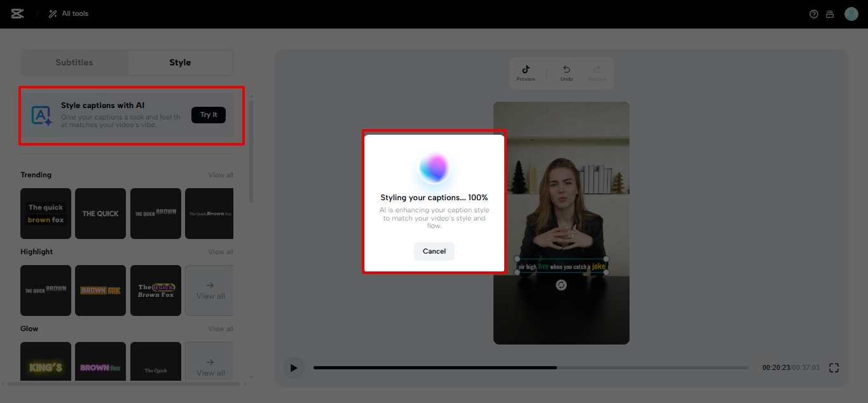Click the profile avatar in the top bar
This screenshot has height=403, width=868.
point(851,13)
